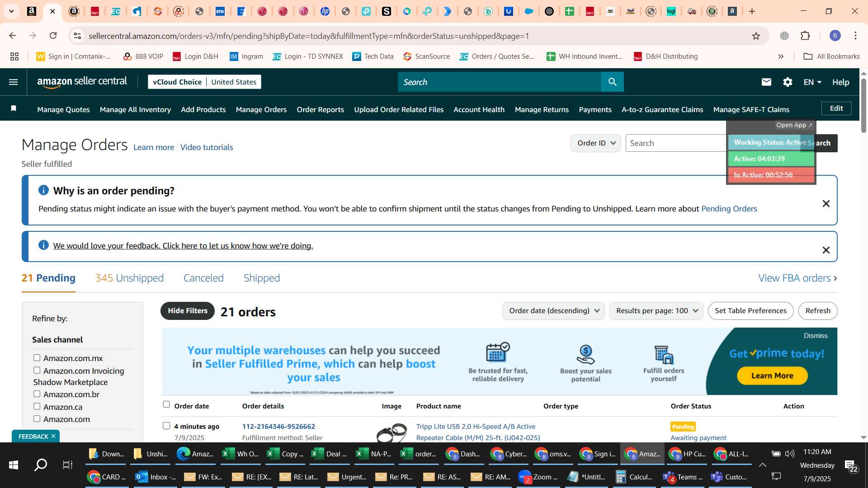868x488 pixels.
Task: Check Amazon.com Invoicing Shadow Marketplace
Action: coord(37,371)
